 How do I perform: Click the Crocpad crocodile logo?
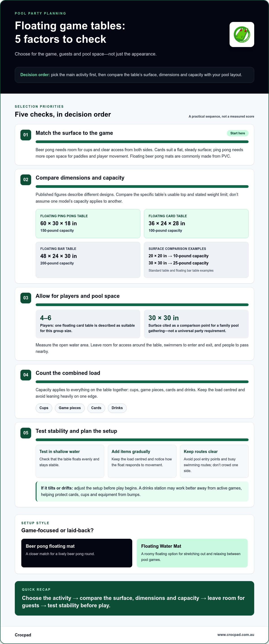[x=242, y=34]
